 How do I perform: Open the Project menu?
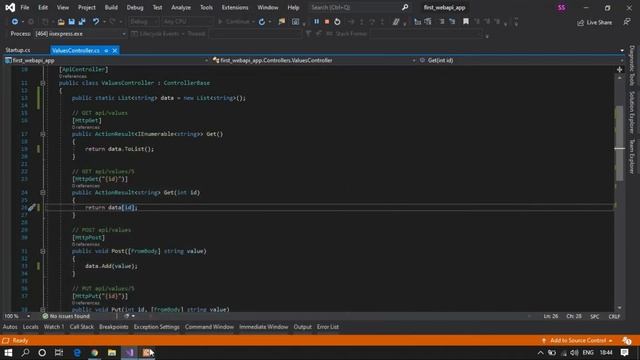click(x=87, y=7)
